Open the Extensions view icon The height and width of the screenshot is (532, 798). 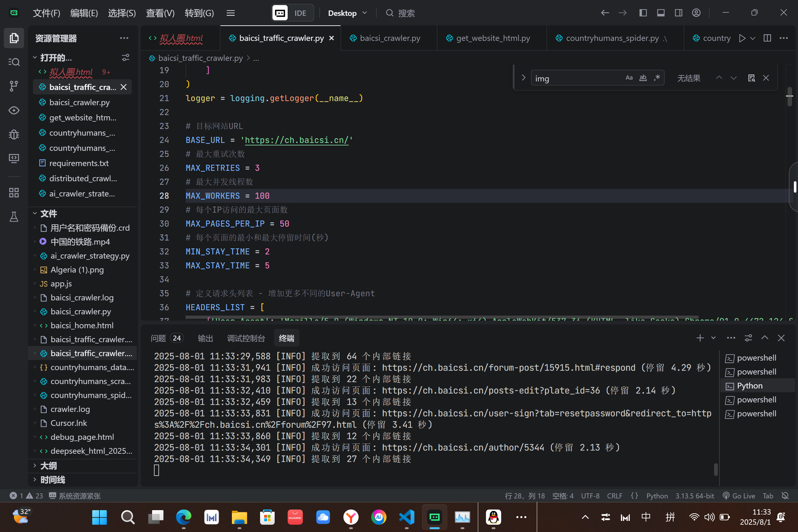(14, 193)
